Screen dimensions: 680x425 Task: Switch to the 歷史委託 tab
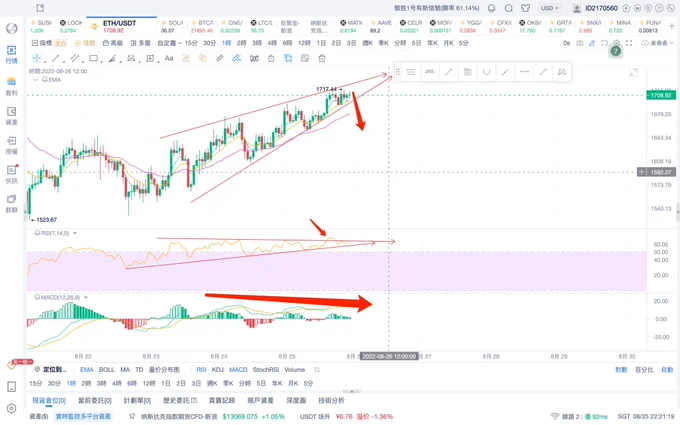tap(180, 400)
